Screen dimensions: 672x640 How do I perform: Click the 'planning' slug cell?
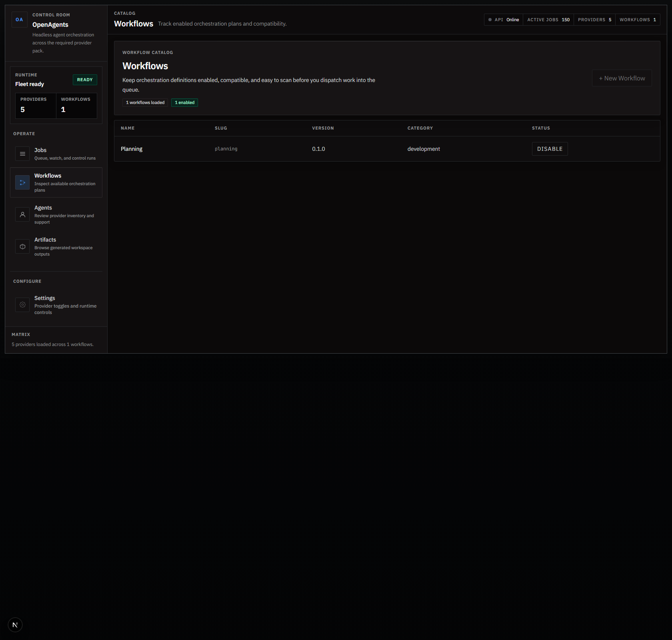226,149
